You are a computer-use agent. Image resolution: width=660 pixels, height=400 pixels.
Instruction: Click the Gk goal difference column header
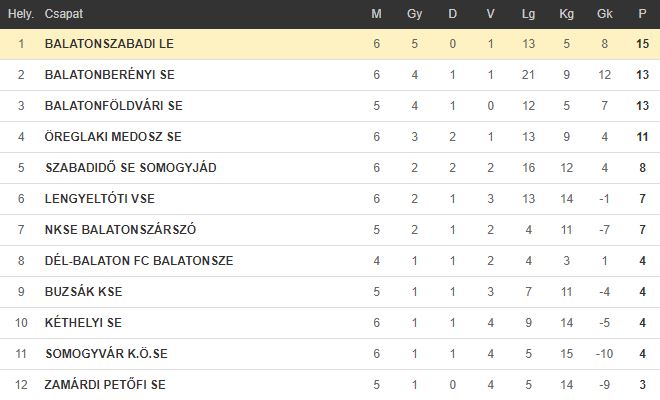pos(604,14)
